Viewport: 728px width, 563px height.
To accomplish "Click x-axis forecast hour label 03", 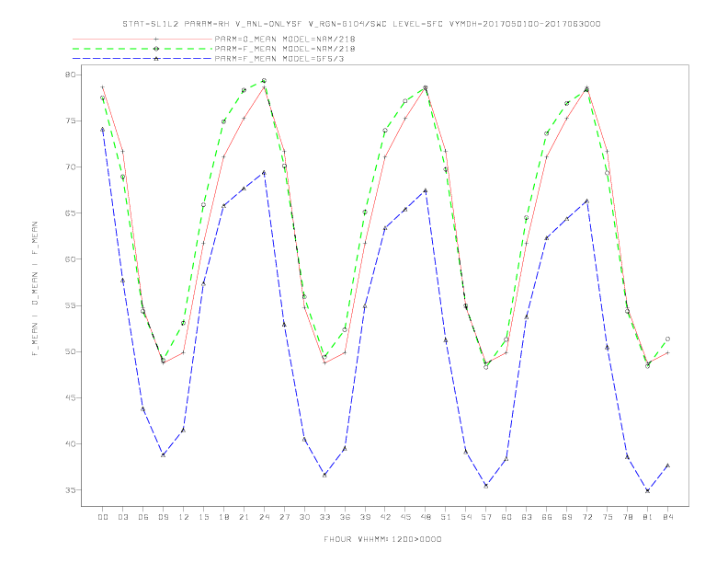I will coord(122,517).
